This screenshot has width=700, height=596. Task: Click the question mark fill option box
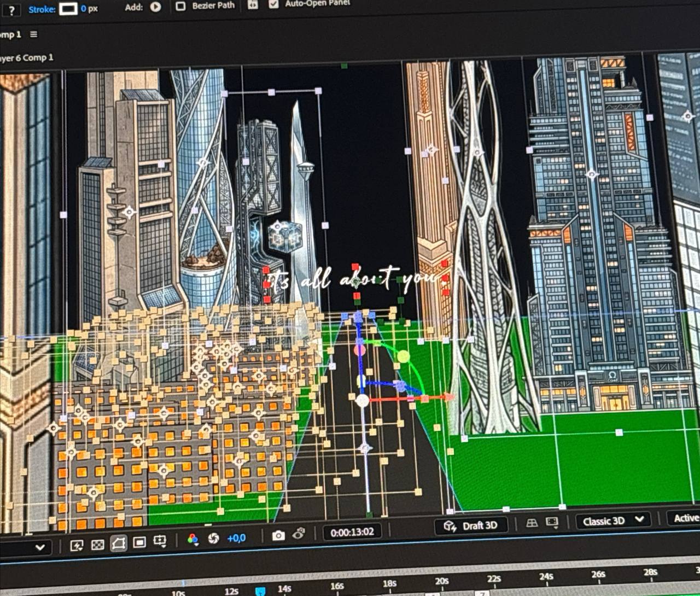point(11,10)
